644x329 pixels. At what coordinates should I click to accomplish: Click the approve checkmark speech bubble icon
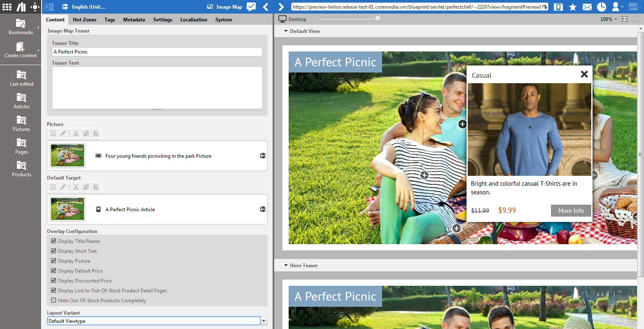click(x=251, y=7)
